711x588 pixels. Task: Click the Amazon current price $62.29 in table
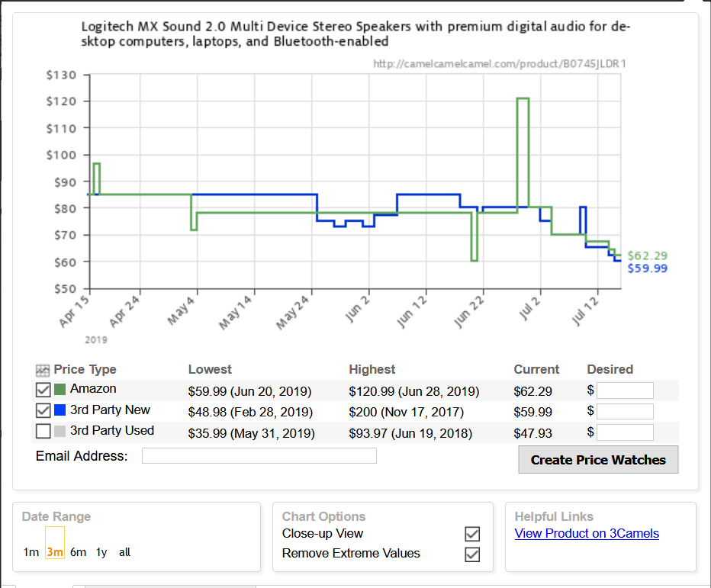[x=532, y=391]
